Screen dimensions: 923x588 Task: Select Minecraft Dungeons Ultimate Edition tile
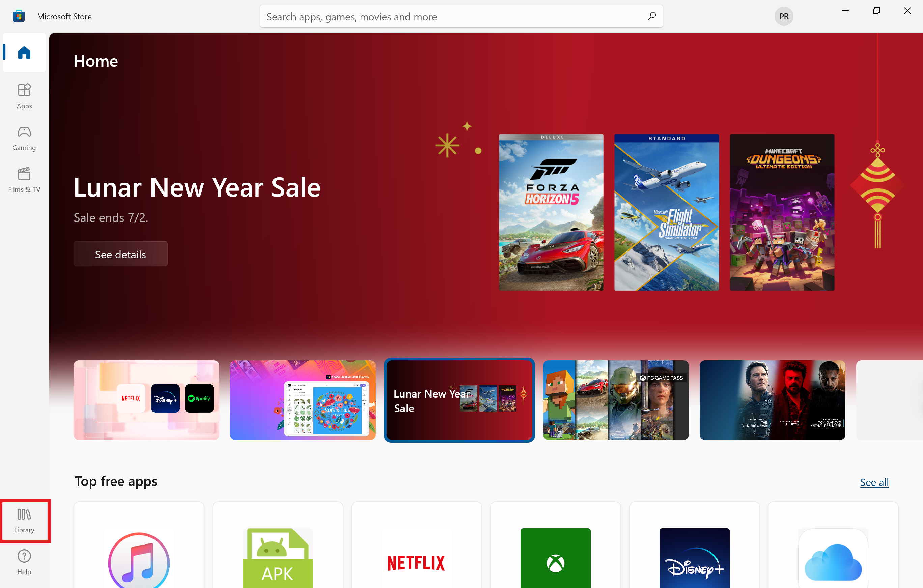click(x=782, y=212)
